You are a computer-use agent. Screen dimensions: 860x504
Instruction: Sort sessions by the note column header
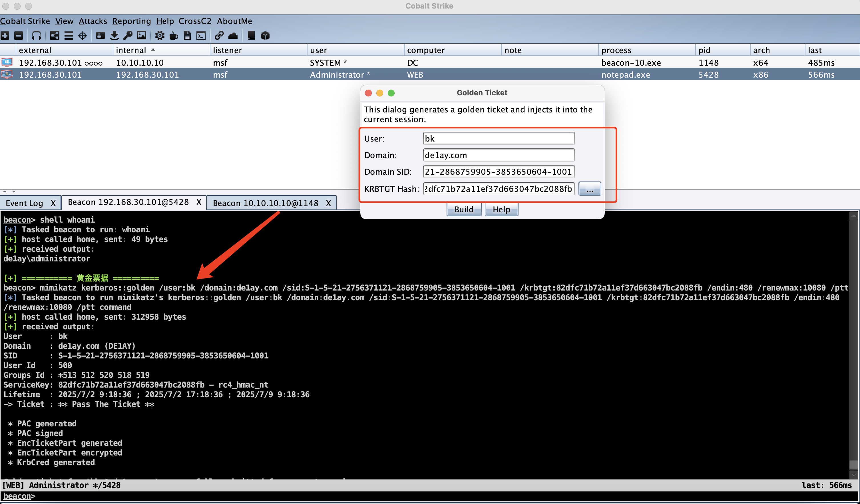[x=549, y=50]
